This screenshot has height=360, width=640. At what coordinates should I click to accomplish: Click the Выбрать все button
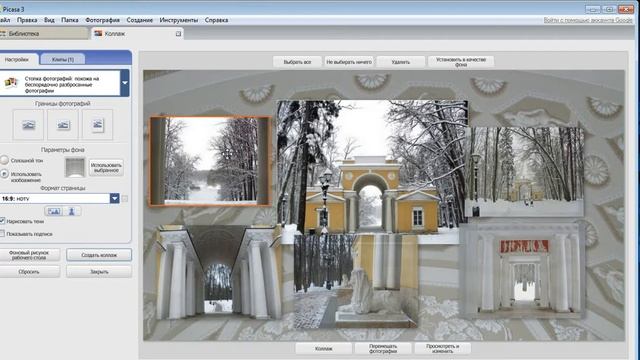coord(297,62)
